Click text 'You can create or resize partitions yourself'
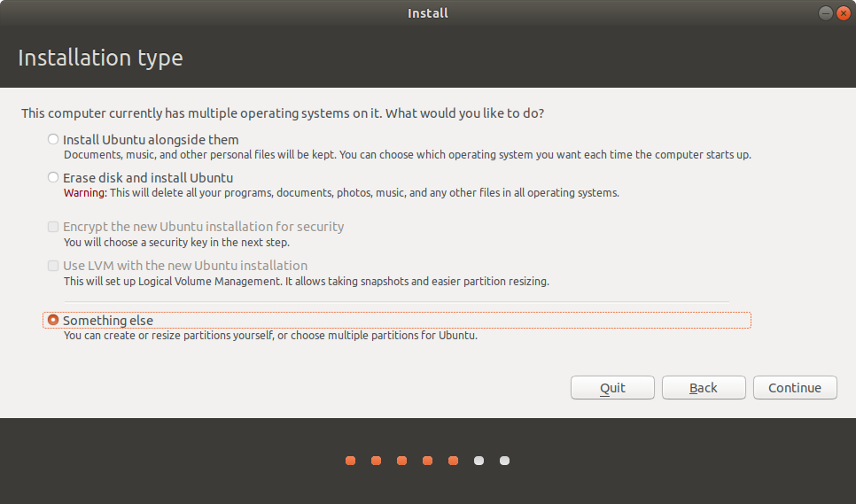 (x=168, y=336)
